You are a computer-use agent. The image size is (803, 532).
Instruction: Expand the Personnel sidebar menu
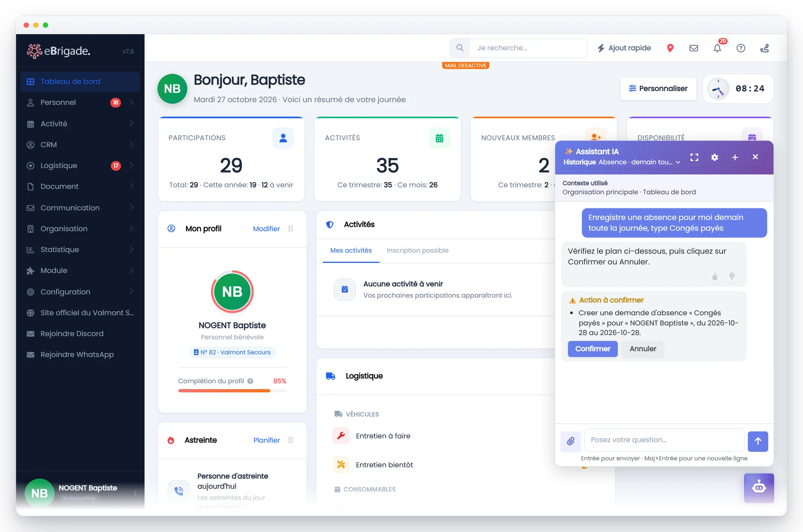[80, 102]
